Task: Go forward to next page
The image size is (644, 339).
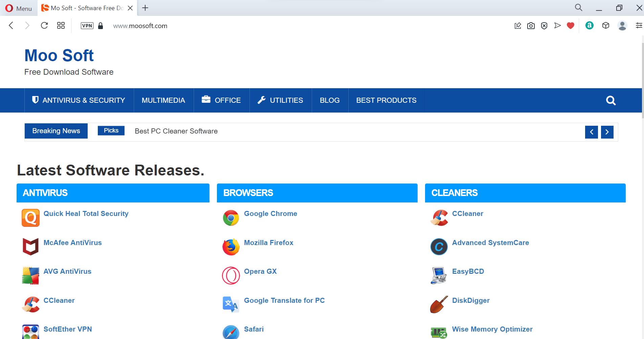Action: coord(27,25)
